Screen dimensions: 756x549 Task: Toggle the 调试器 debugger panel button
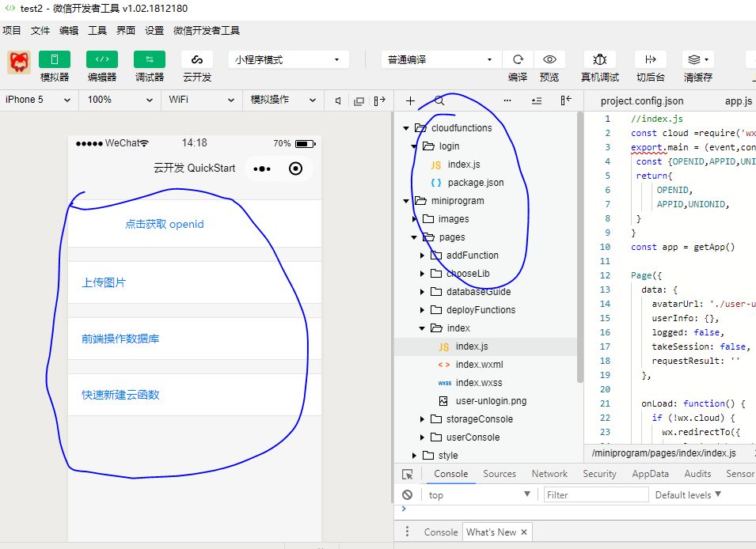point(150,59)
